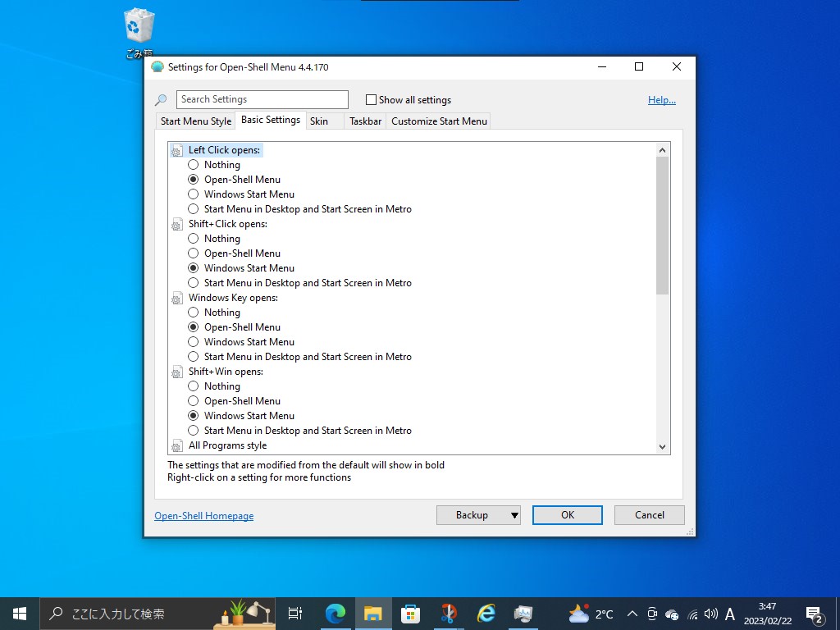The width and height of the screenshot is (840, 630).
Task: Launch Internet Explorer from the taskbar
Action: tap(486, 614)
